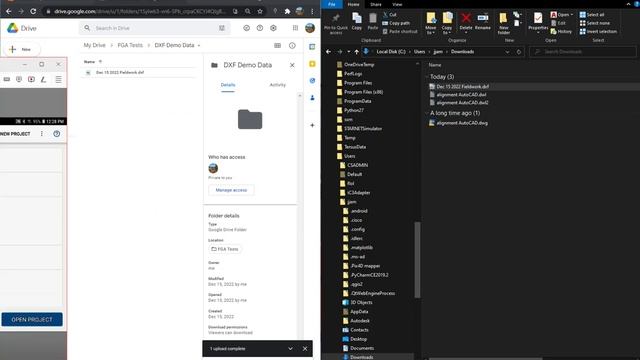The image size is (640, 360).
Task: Open Drive search filter options
Action: click(x=222, y=28)
